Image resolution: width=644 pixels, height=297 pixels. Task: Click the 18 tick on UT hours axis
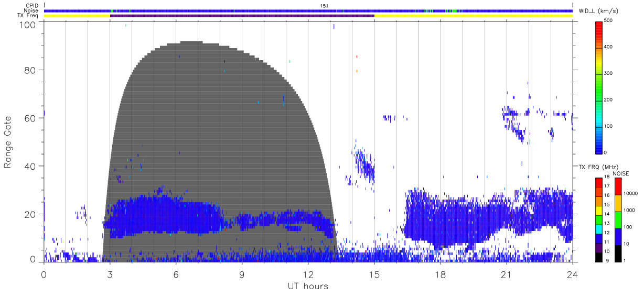tap(441, 274)
